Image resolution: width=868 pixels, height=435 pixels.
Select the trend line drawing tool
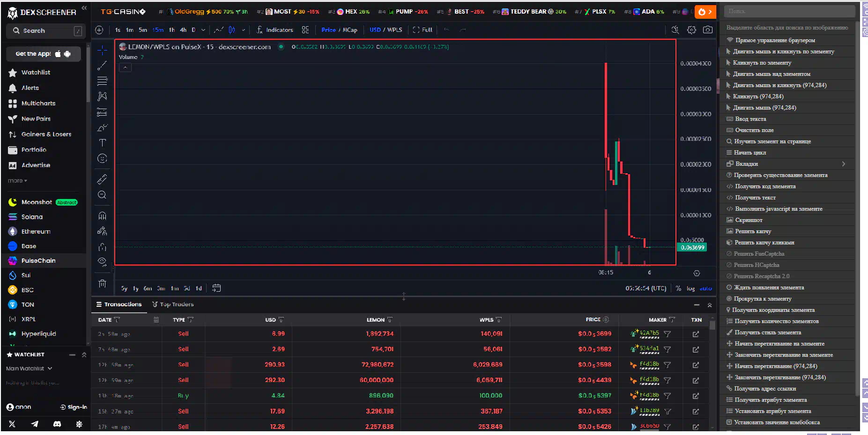[x=102, y=66]
